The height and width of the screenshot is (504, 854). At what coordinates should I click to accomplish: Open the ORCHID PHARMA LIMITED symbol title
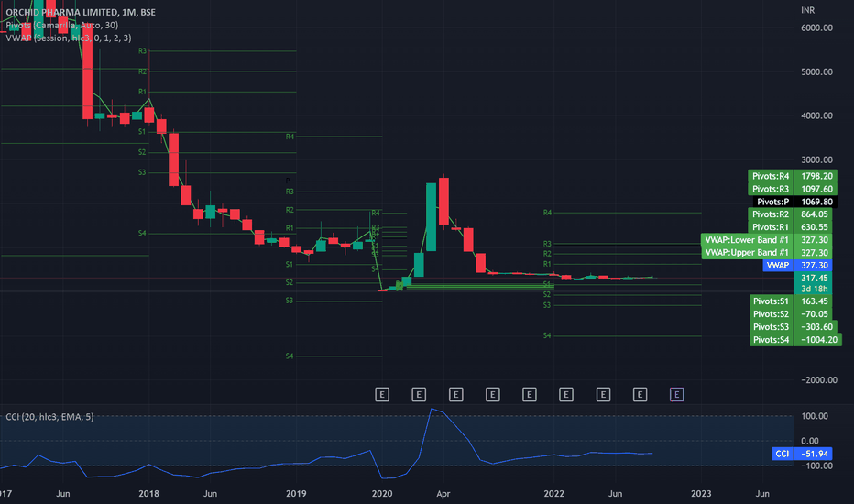[x=81, y=12]
